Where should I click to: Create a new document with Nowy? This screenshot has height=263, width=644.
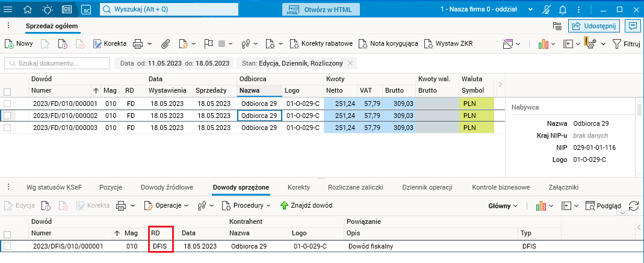coord(19,43)
